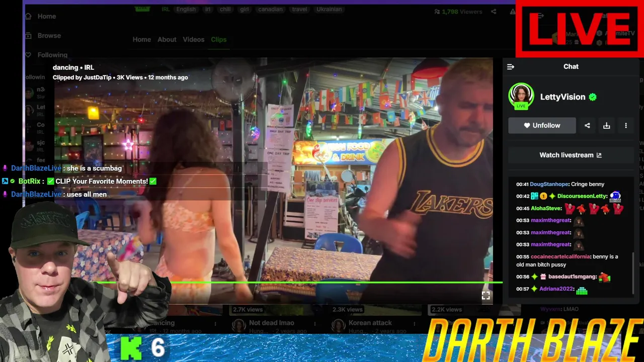Click the Watch livestream link
This screenshot has width=644, height=362.
[x=571, y=155]
